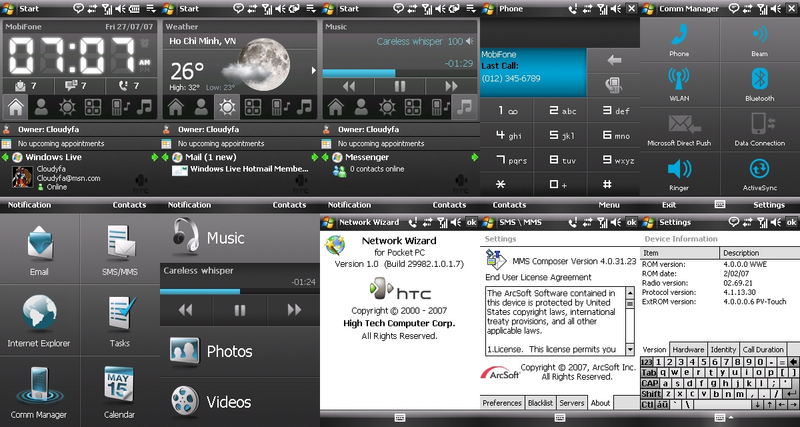Open Videos in the media list
800x427 pixels.
(x=212, y=402)
